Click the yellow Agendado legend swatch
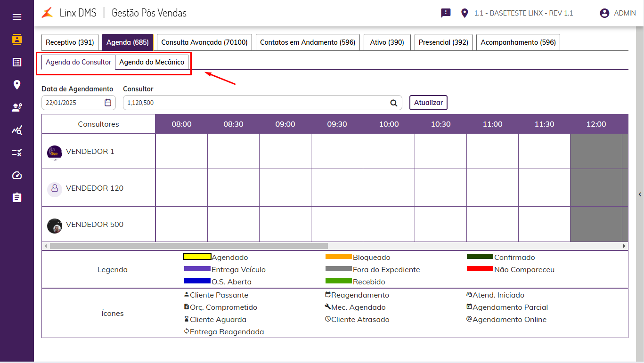This screenshot has width=644, height=363. click(197, 257)
